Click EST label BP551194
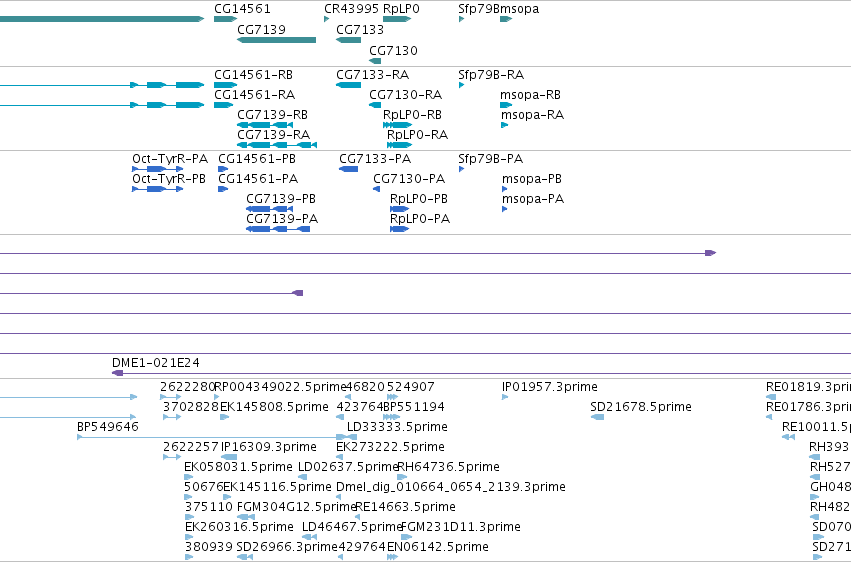851x562 pixels. [x=414, y=407]
